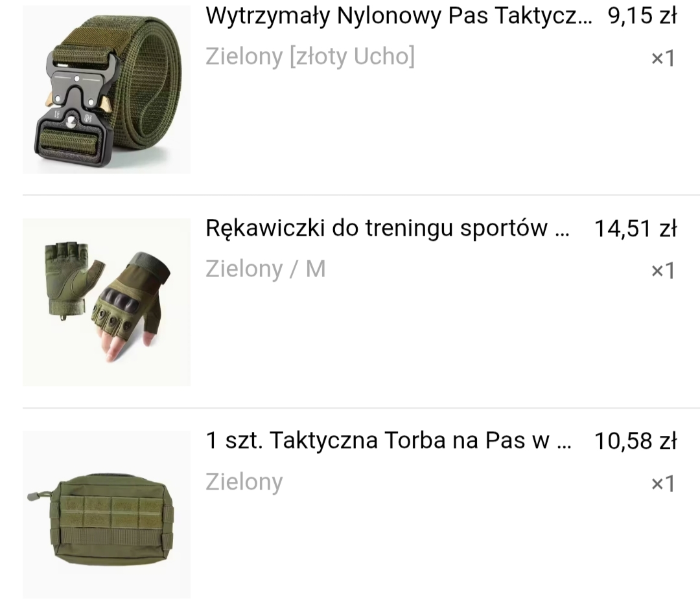Open the green tactical belt product image
The height and width of the screenshot is (612, 700).
(x=106, y=89)
